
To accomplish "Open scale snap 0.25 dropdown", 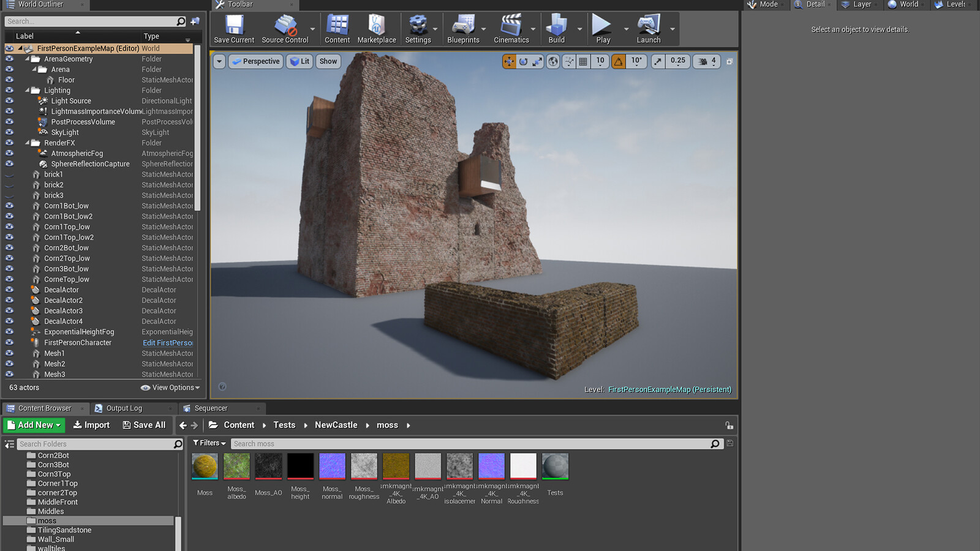I will pyautogui.click(x=678, y=61).
